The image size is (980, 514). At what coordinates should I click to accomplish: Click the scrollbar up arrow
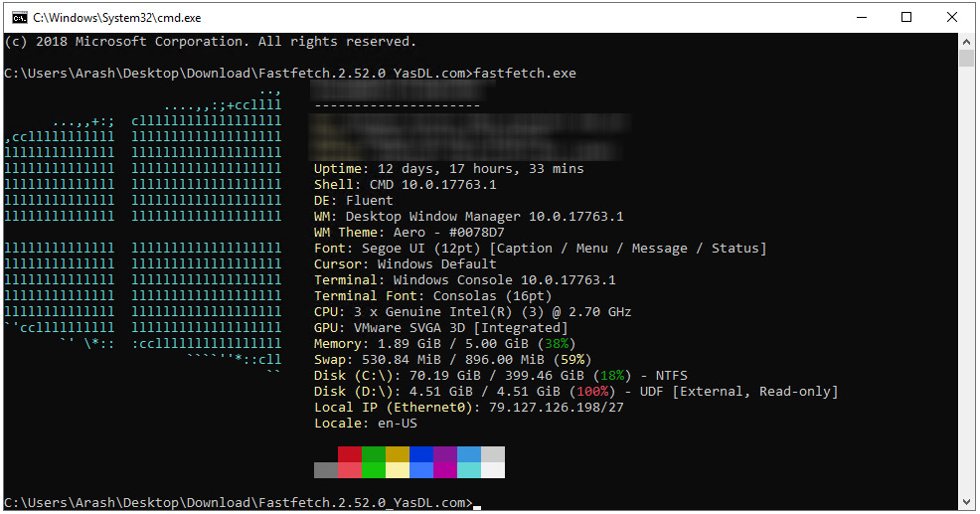click(x=966, y=42)
